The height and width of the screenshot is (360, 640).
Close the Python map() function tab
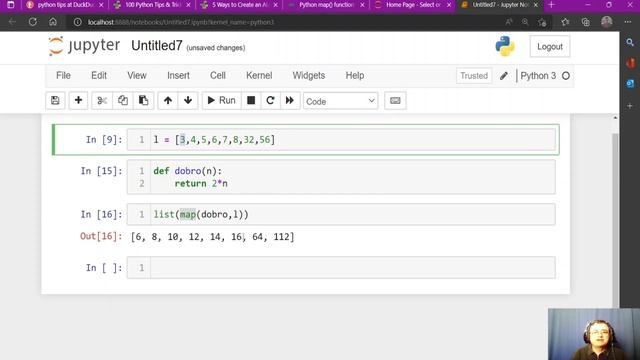pyautogui.click(x=362, y=5)
